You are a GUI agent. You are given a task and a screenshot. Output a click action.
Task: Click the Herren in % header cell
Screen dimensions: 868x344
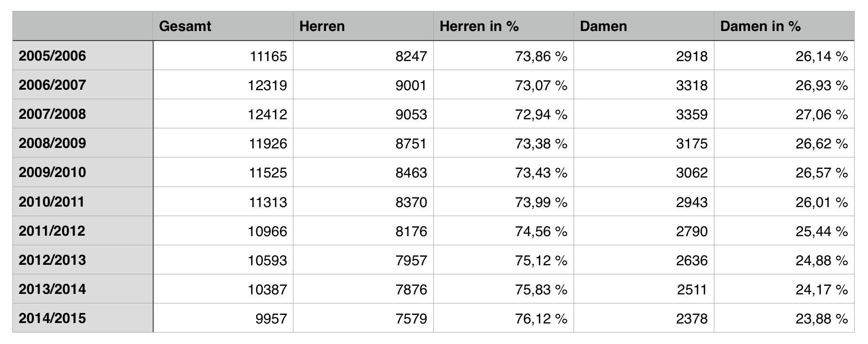[x=503, y=26]
